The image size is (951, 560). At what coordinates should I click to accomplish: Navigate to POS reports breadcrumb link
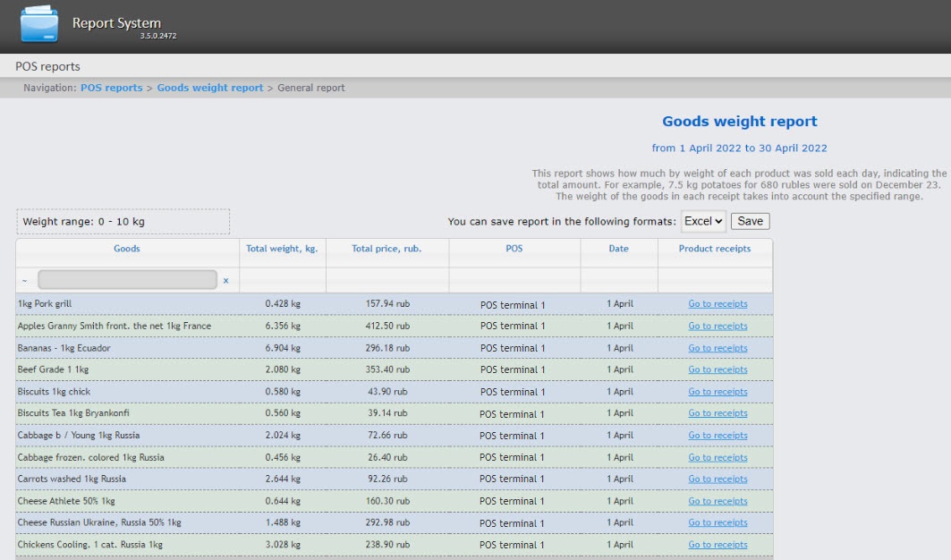pos(111,88)
